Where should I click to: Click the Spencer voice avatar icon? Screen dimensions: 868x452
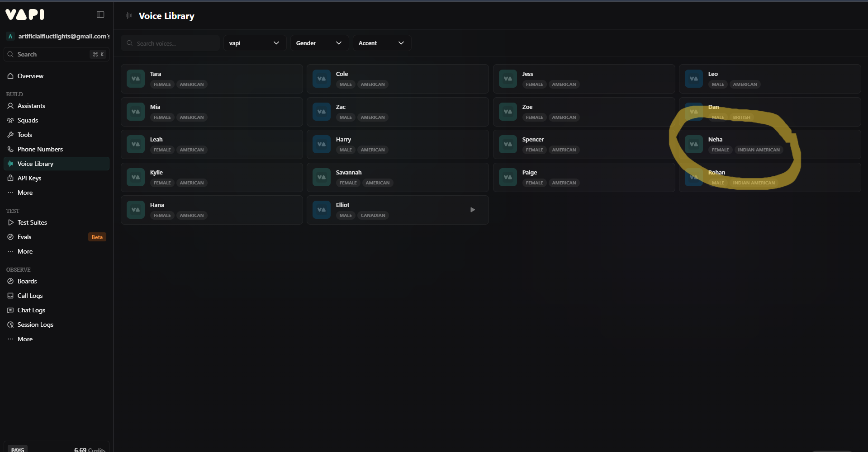pos(508,144)
